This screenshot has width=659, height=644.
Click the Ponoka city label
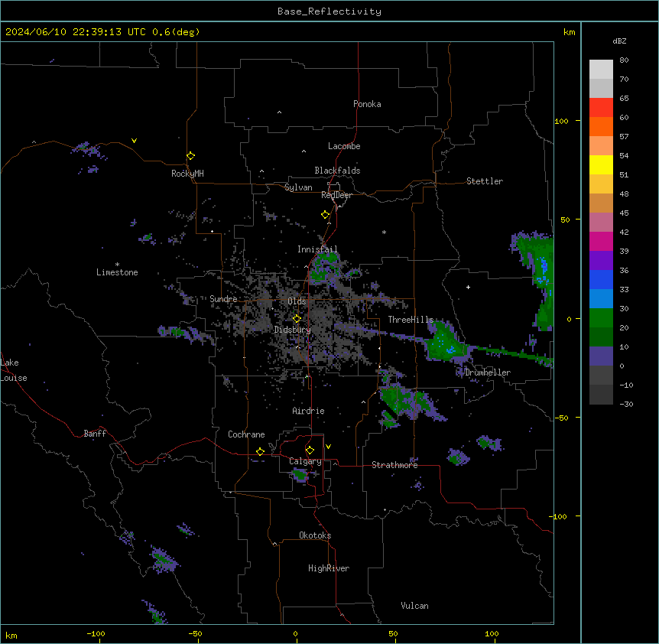pyautogui.click(x=367, y=104)
